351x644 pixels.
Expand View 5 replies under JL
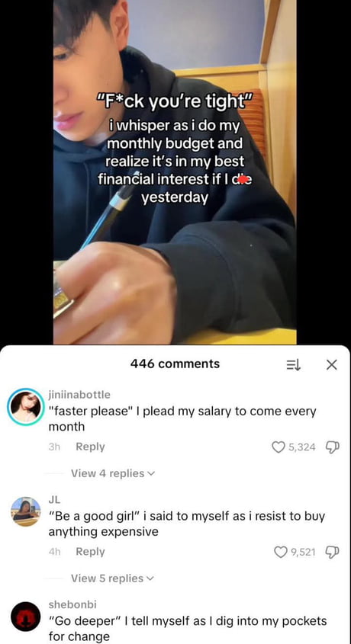[113, 578]
